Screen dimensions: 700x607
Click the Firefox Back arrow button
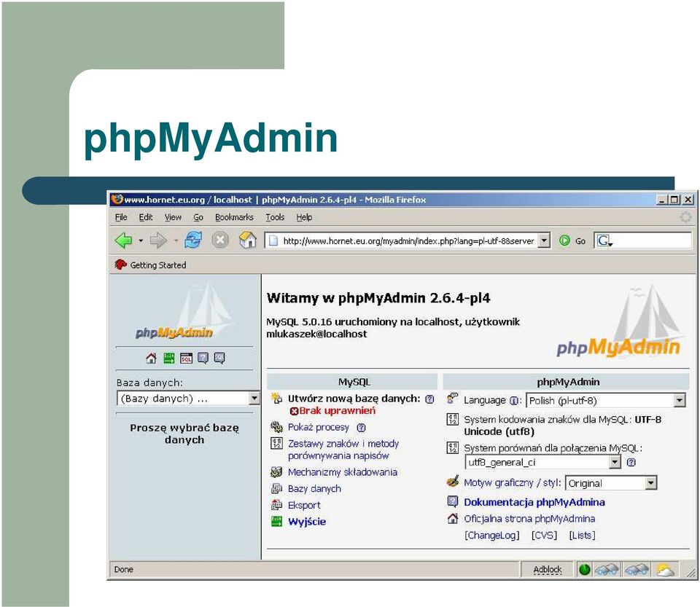click(124, 241)
